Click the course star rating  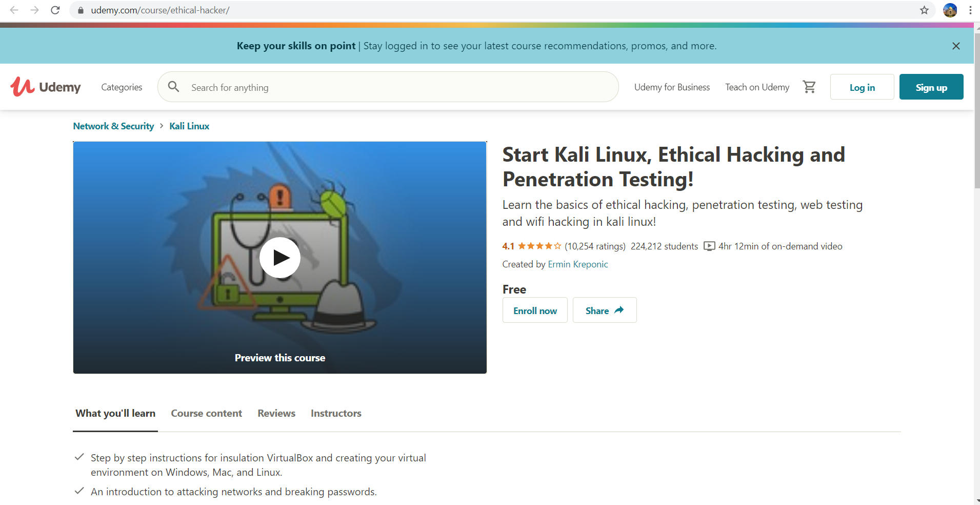[x=539, y=246]
